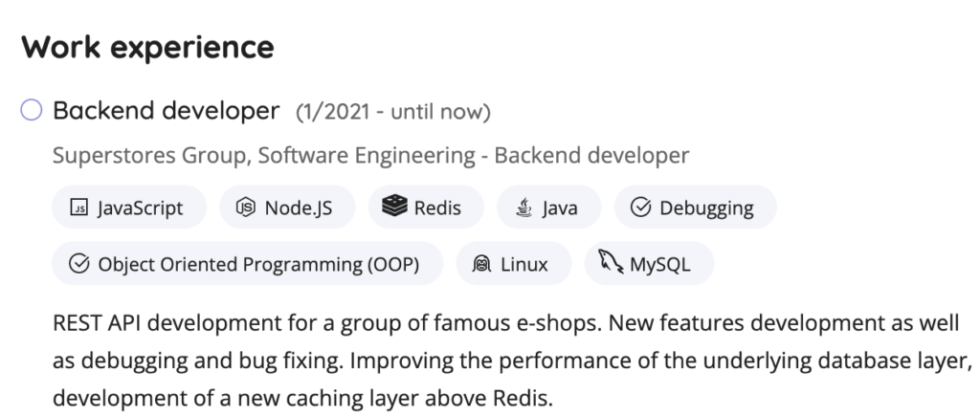Click the MySQL dolphin icon
This screenshot has height=416, width=980.
[x=611, y=263]
